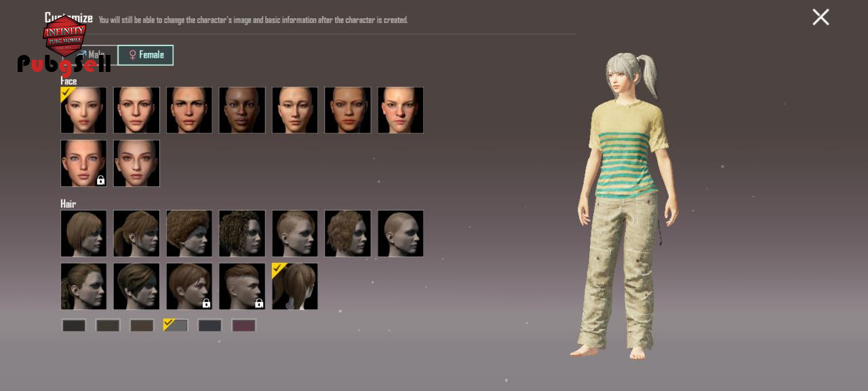Select the first face with the yellow checkmark
Screen dimensions: 868x391
83,110
